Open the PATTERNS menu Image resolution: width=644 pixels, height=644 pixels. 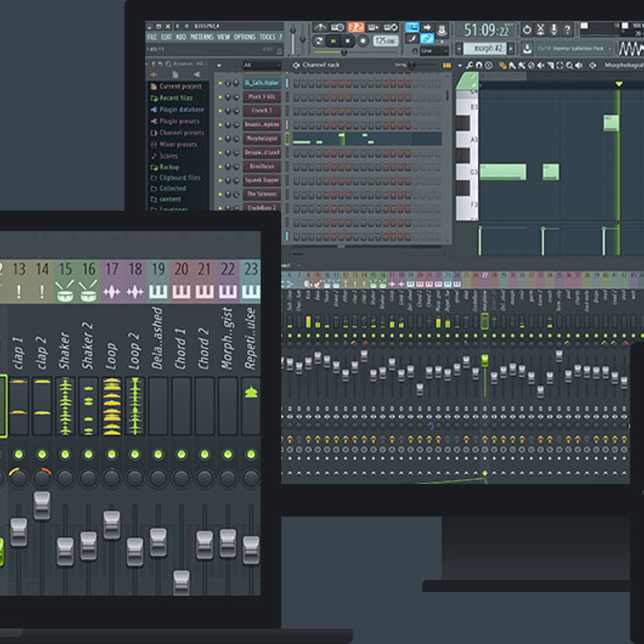[x=202, y=37]
